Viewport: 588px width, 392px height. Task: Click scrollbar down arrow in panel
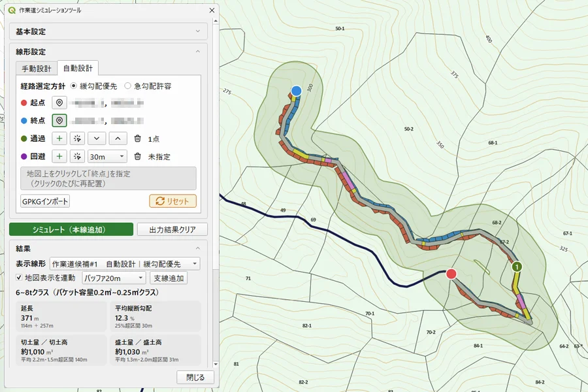pyautogui.click(x=216, y=364)
